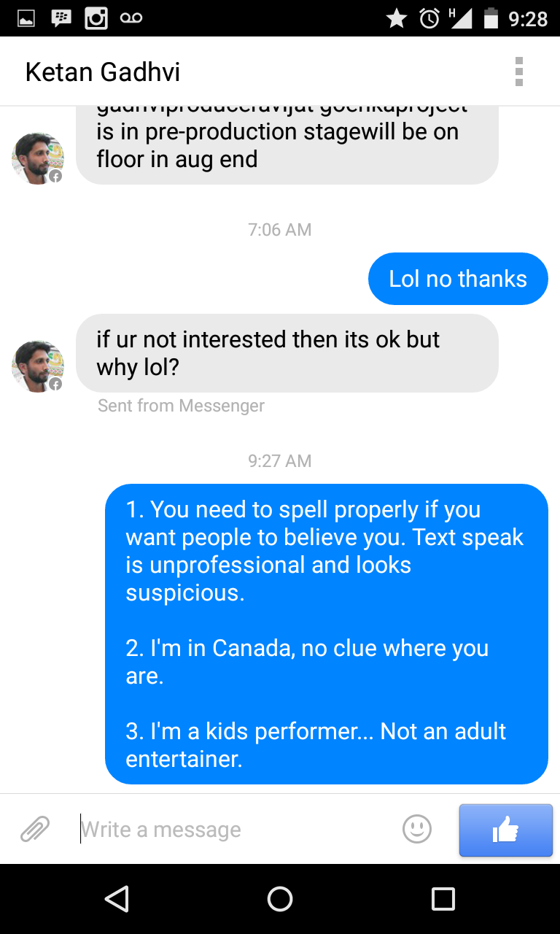Tap the avatar beside pre-production message
The width and height of the screenshot is (560, 934).
[x=37, y=158]
